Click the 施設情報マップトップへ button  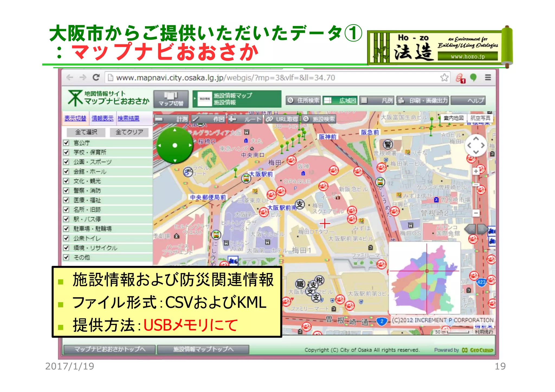(x=203, y=349)
